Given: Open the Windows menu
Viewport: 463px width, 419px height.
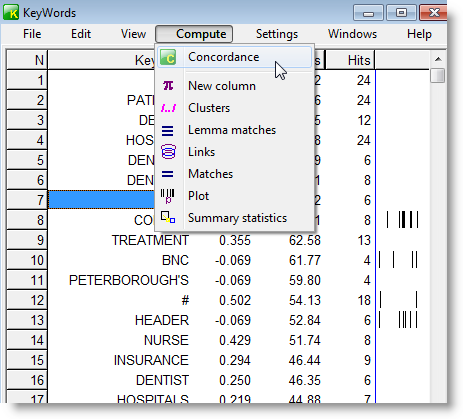Looking at the screenshot, I should (352, 34).
